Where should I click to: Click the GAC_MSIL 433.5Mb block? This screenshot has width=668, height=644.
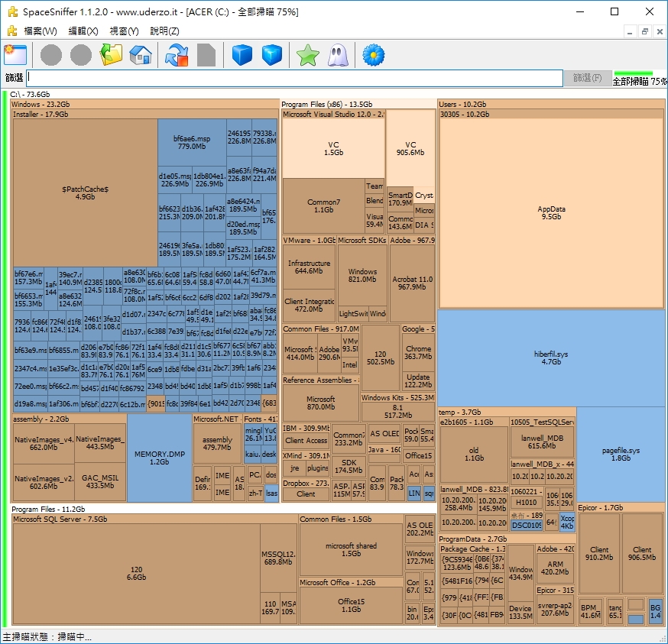coord(100,481)
